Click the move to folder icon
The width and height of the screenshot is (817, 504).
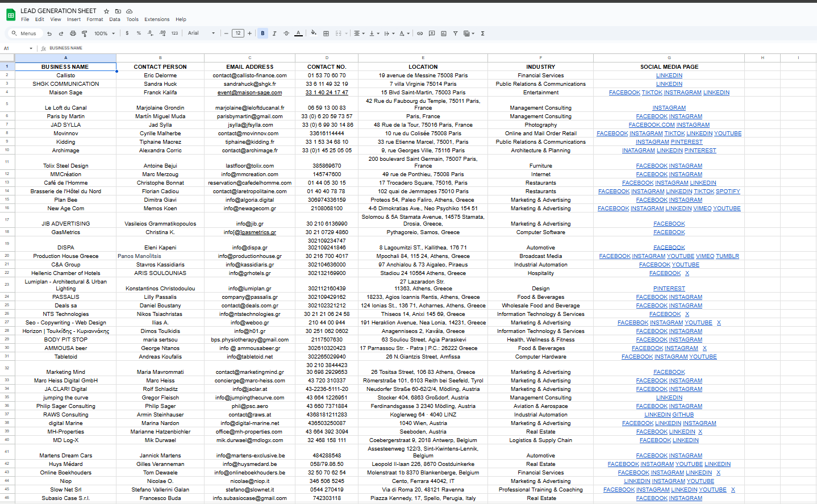click(118, 11)
